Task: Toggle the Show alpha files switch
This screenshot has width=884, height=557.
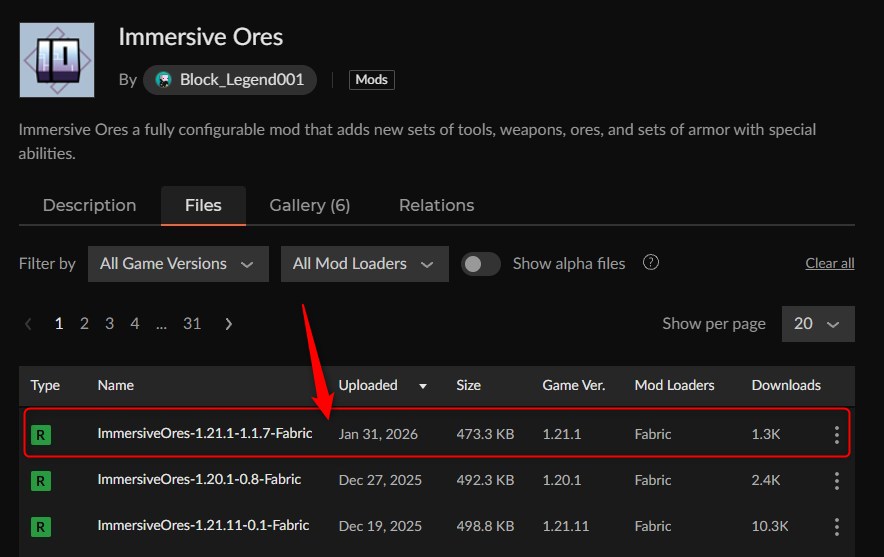Action: (480, 264)
